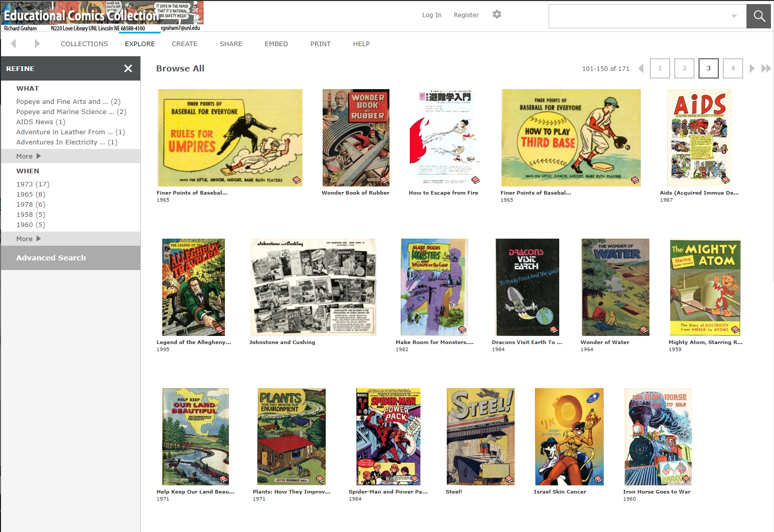Select the Embed menu item

276,44
